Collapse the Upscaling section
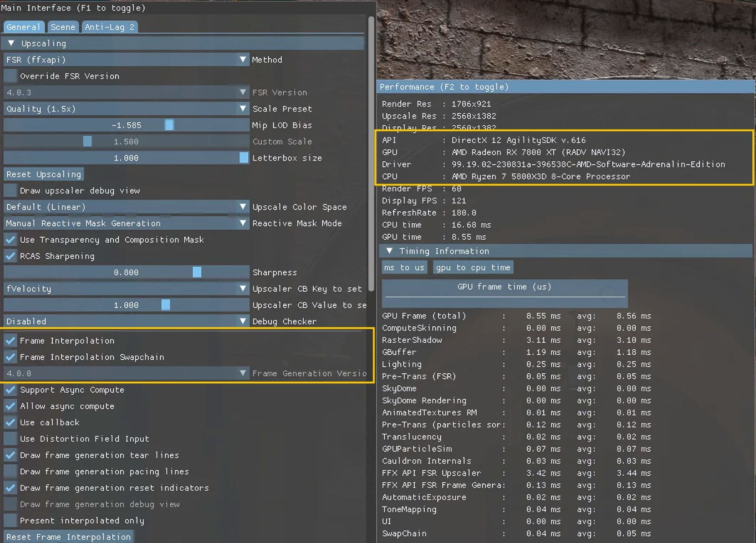Screen dimensions: 756x543 point(11,44)
